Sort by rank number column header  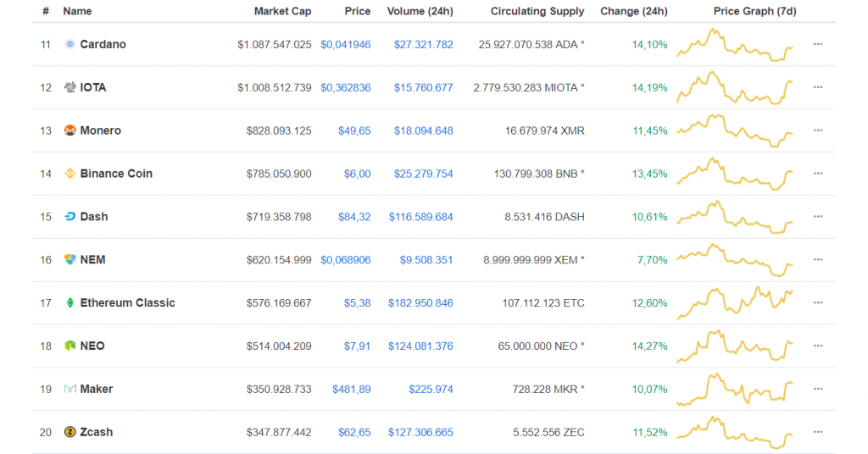[46, 11]
